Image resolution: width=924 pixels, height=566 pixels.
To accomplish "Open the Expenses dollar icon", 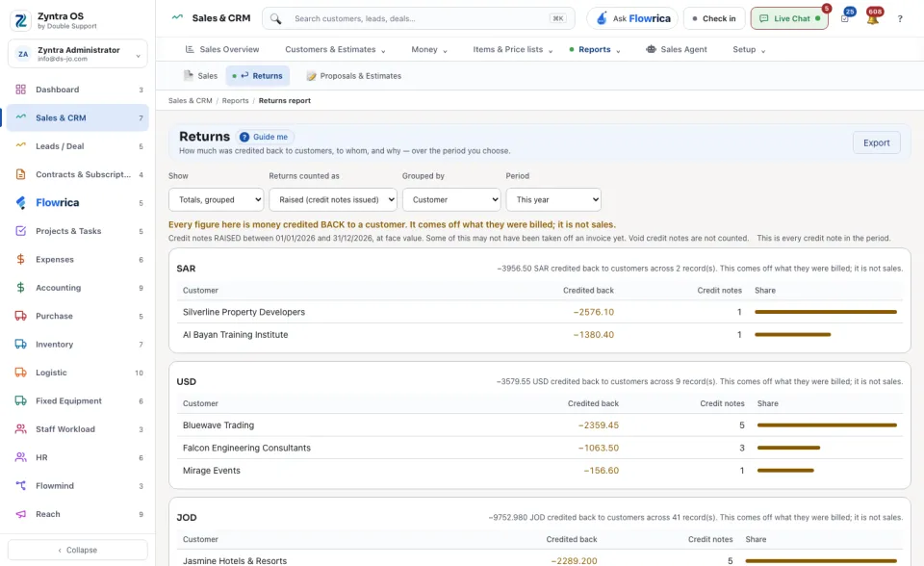I will (20, 260).
